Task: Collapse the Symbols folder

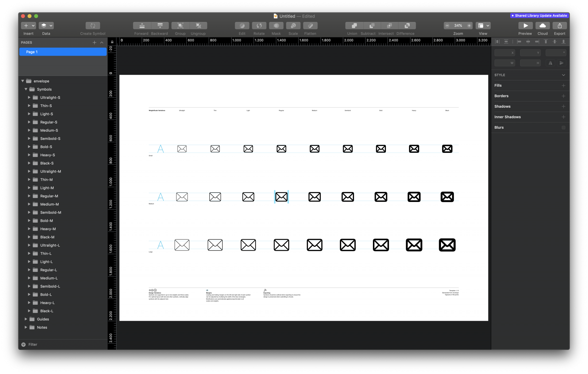Action: (26, 89)
